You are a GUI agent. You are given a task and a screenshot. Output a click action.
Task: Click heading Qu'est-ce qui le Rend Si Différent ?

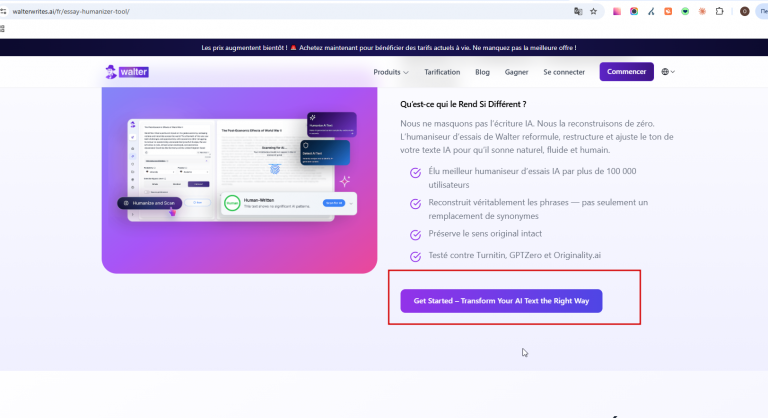(x=463, y=104)
